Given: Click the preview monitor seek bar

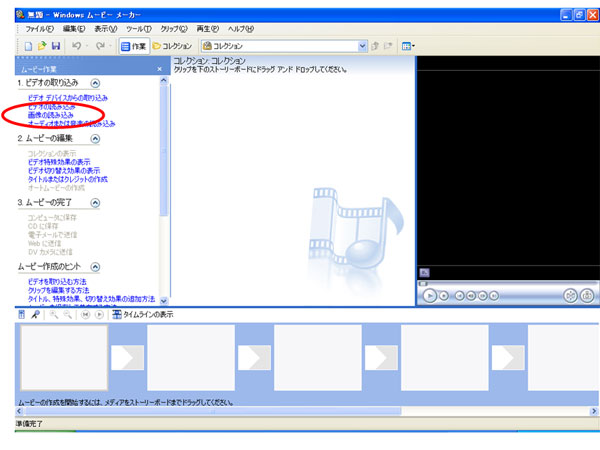Looking at the screenshot, I should pos(507,284).
